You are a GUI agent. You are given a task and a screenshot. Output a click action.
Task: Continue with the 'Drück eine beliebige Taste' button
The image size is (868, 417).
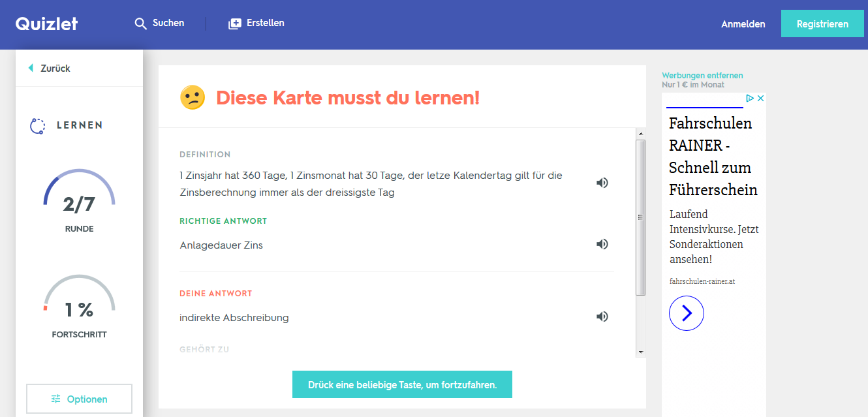coord(402,384)
